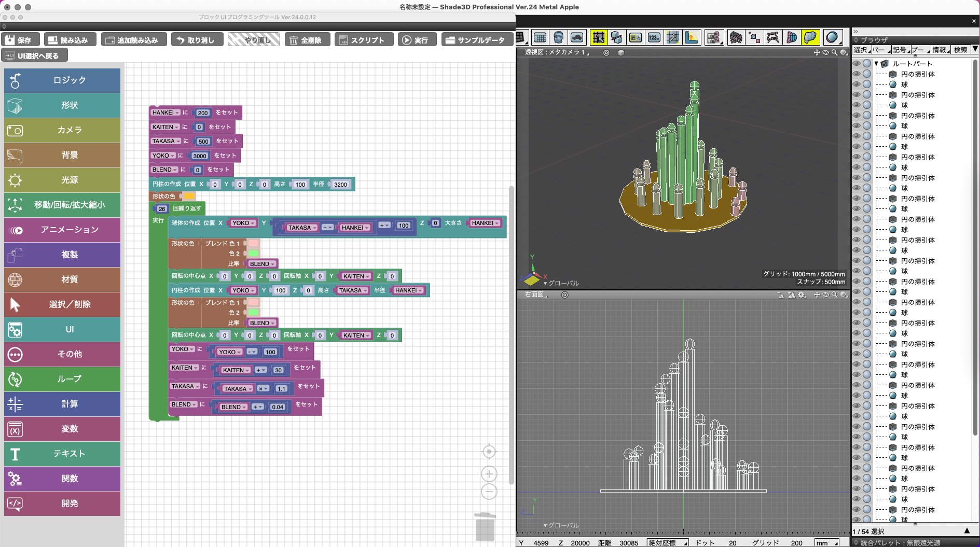The height and width of the screenshot is (547, 980).
Task: Toggle eye visibility of first 円の掃引体 item
Action: (857, 74)
